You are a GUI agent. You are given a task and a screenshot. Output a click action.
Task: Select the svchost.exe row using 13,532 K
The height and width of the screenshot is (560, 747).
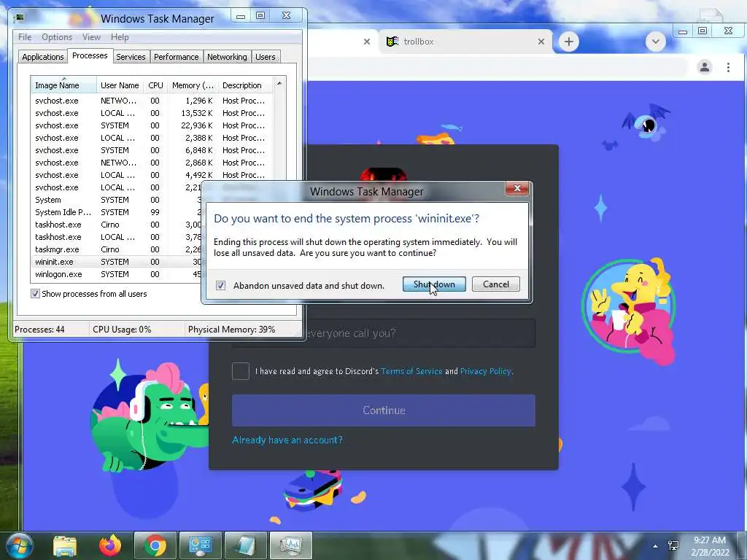coord(152,113)
